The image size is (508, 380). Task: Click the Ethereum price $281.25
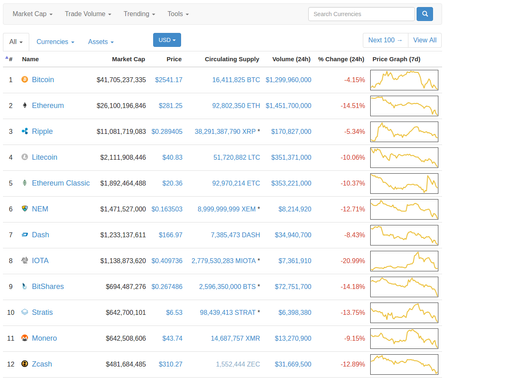pos(170,105)
